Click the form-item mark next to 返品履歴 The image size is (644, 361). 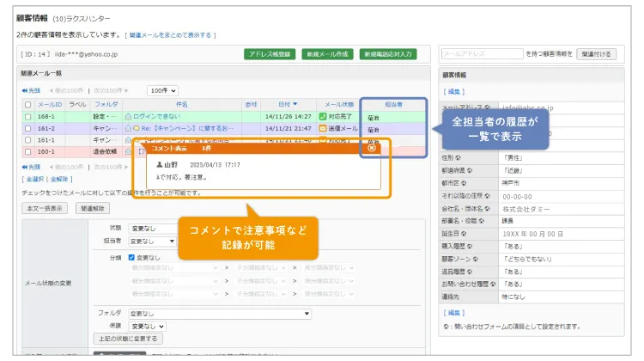coord(470,272)
